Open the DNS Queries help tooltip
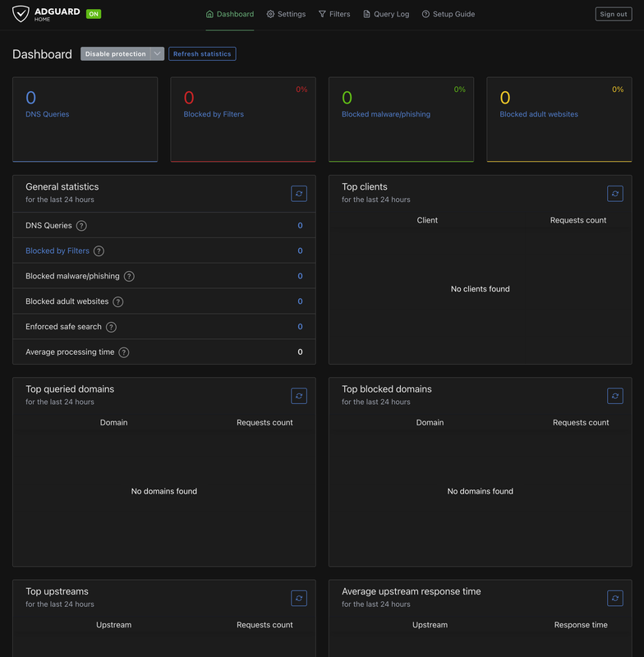This screenshot has height=657, width=644. pos(83,225)
